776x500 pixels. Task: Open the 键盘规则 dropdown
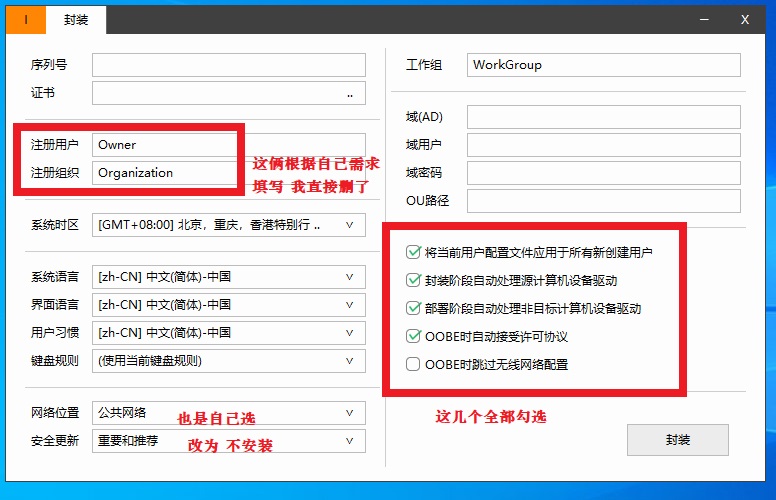(349, 360)
